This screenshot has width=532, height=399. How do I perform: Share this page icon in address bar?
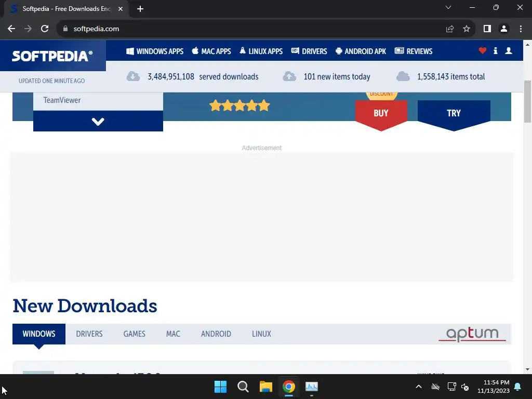[x=450, y=29]
